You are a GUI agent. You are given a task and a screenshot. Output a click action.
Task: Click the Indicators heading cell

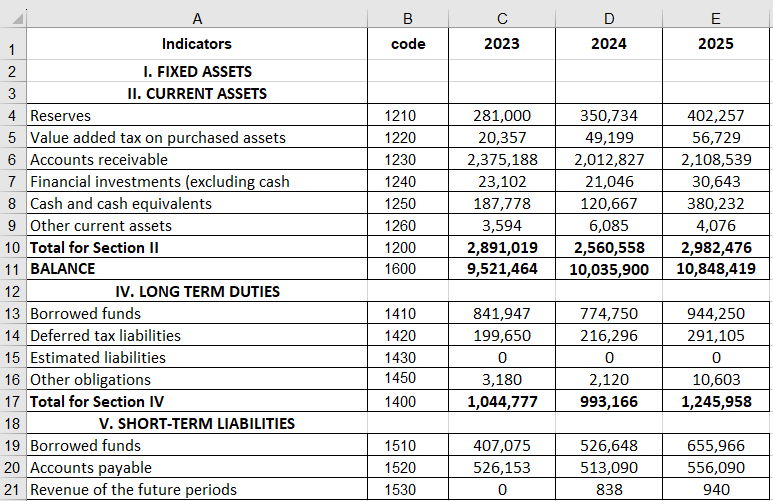(x=196, y=44)
